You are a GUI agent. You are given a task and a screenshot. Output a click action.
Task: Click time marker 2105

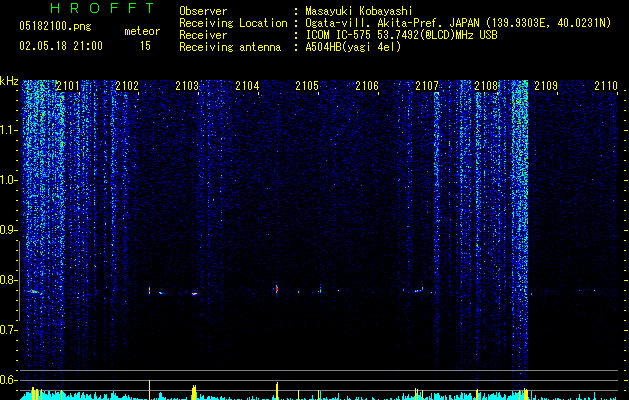(307, 85)
